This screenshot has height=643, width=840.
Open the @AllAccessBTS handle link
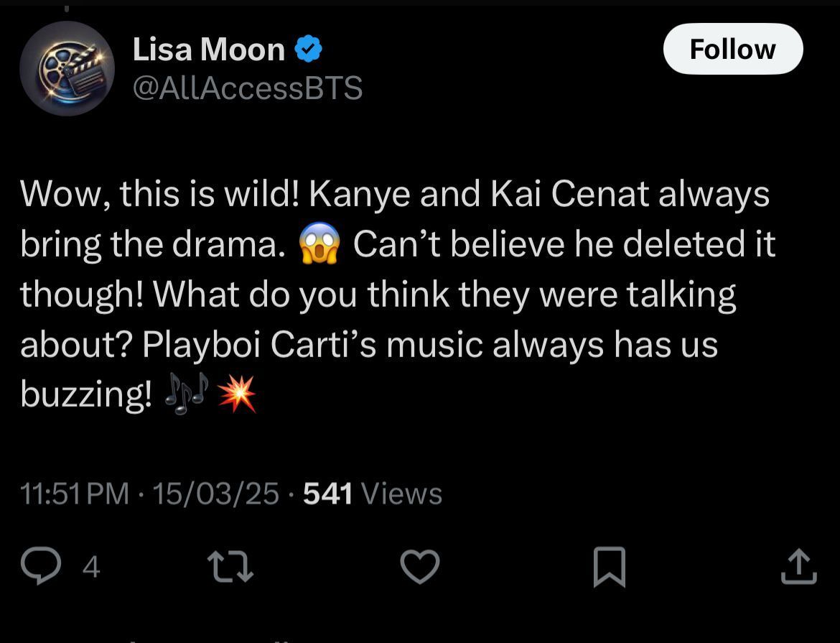click(x=248, y=88)
